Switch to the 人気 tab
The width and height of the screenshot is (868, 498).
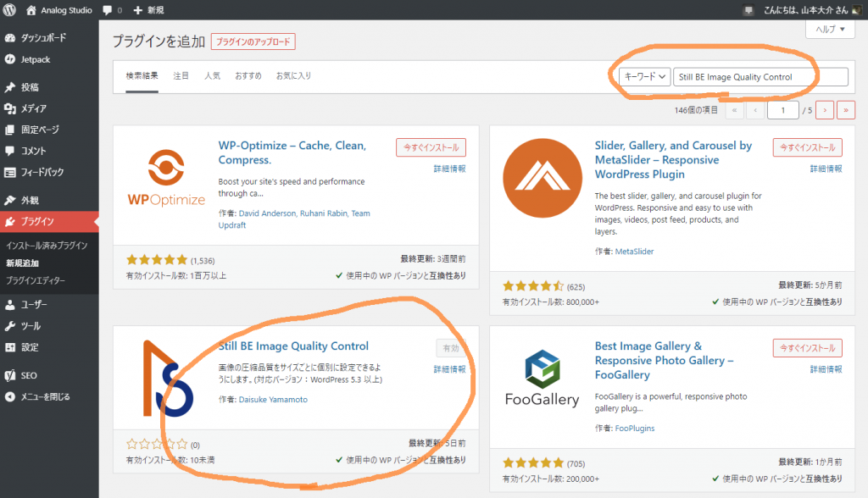tap(212, 76)
